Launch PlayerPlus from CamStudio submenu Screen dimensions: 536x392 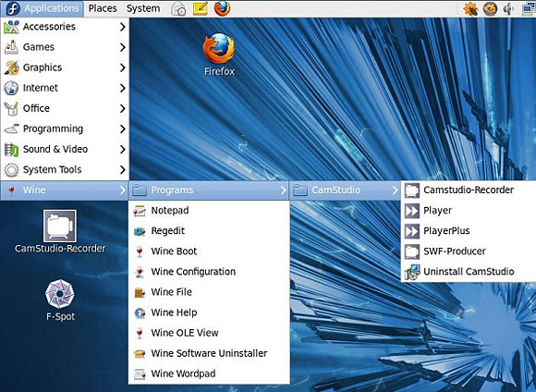469,231
